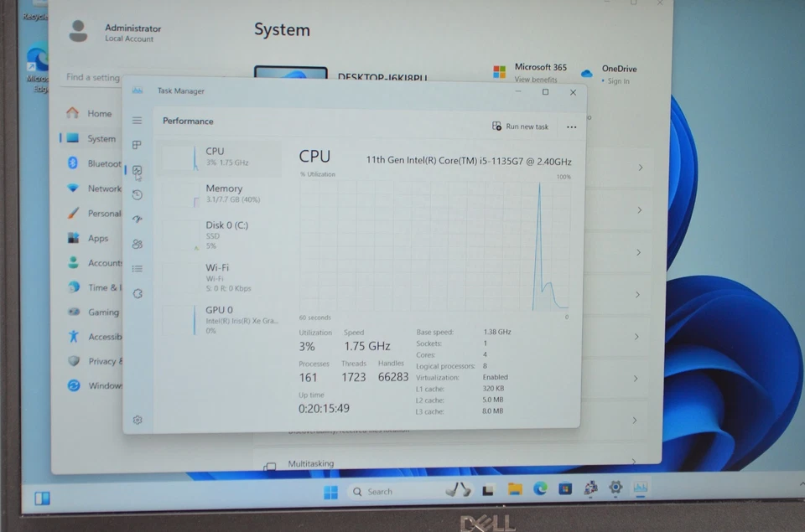Screen dimensions: 805x532
Task: Click the OneDrive cloud icon
Action: point(587,73)
